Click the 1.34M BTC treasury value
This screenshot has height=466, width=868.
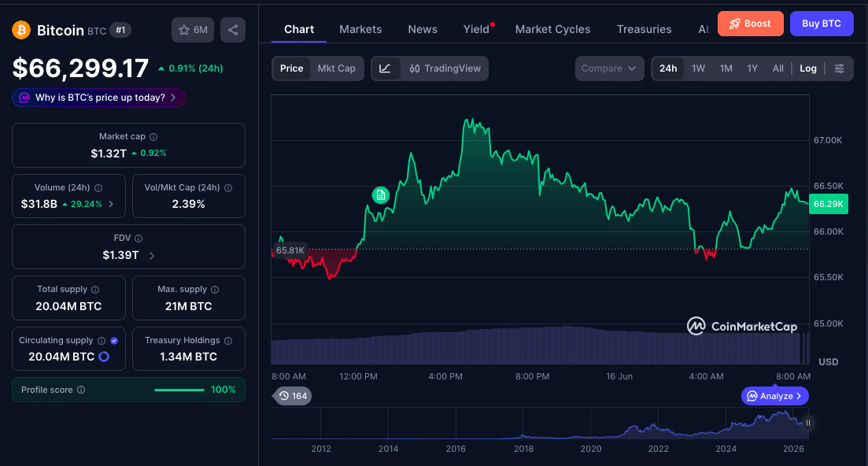coord(188,357)
